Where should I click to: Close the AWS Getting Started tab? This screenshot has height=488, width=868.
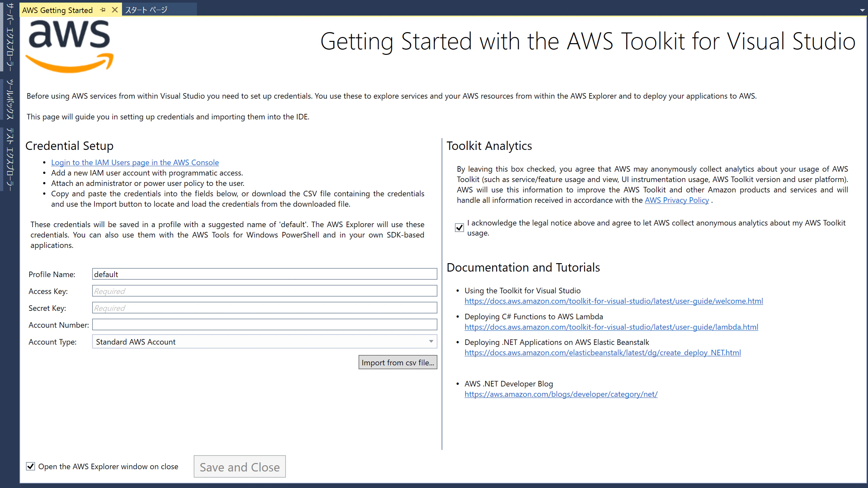(115, 10)
